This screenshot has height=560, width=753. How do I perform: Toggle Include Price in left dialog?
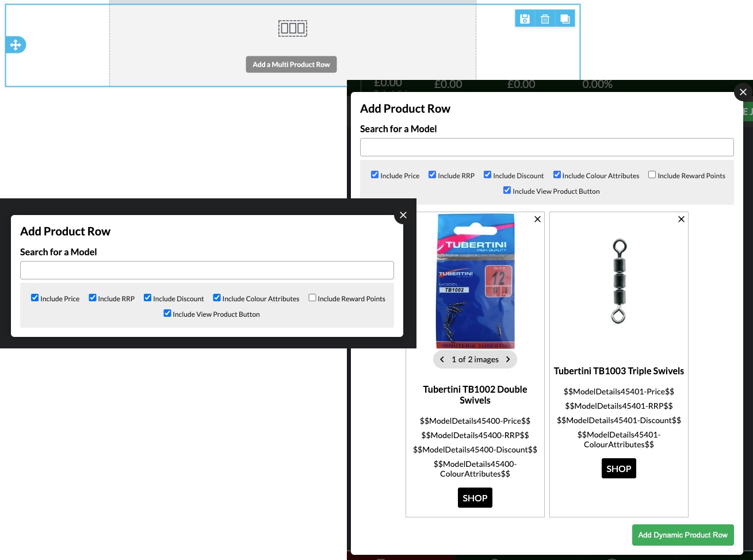(35, 298)
